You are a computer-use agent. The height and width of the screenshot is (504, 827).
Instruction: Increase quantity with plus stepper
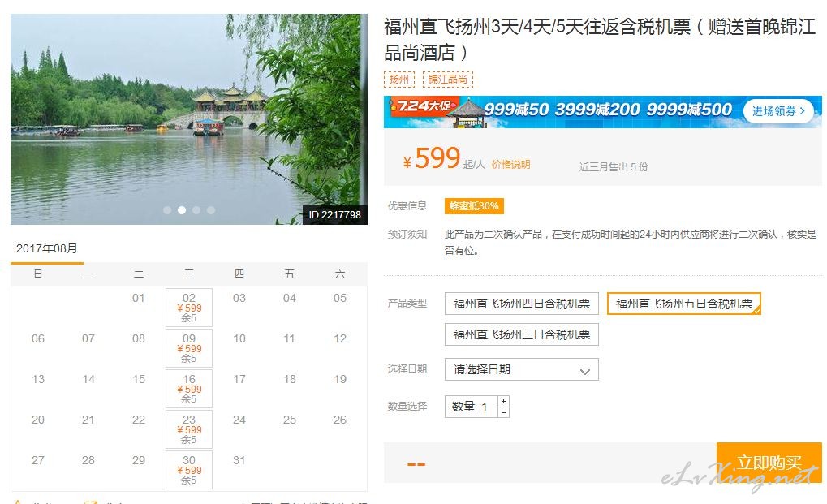[504, 401]
